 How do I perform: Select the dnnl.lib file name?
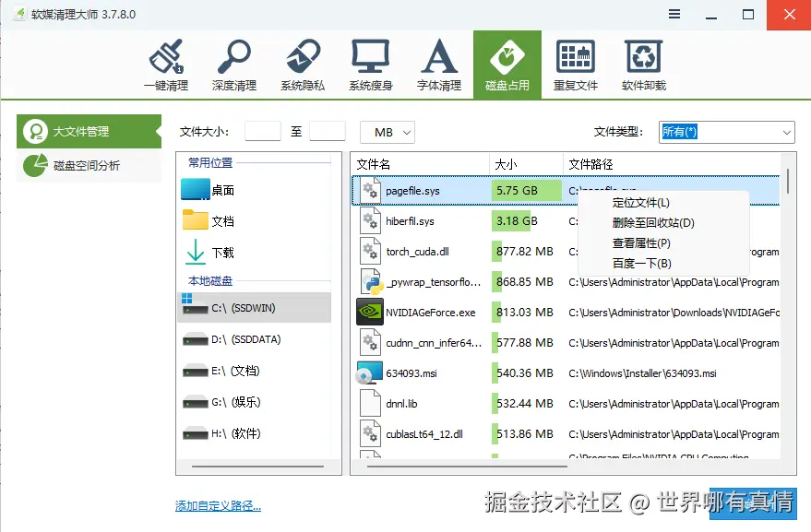401,403
